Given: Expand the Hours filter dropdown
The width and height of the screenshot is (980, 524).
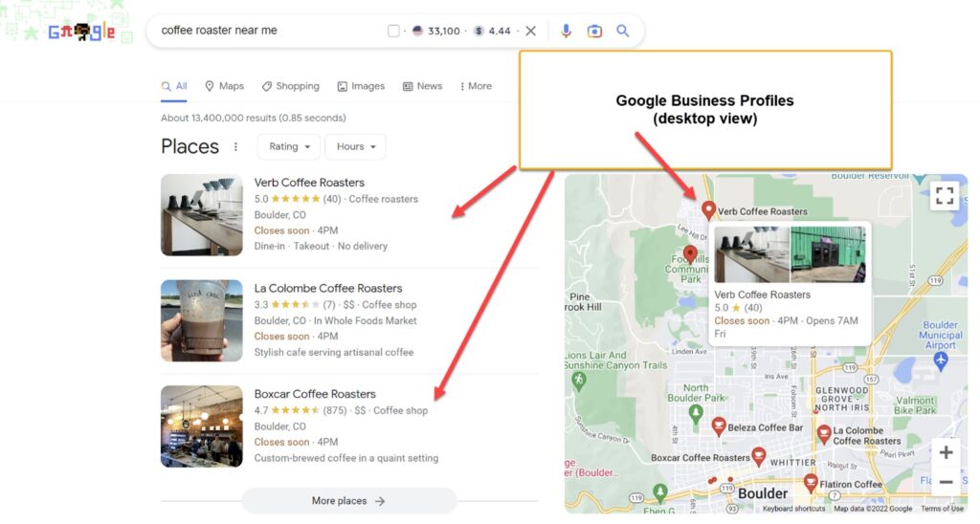Looking at the screenshot, I should pyautogui.click(x=356, y=146).
